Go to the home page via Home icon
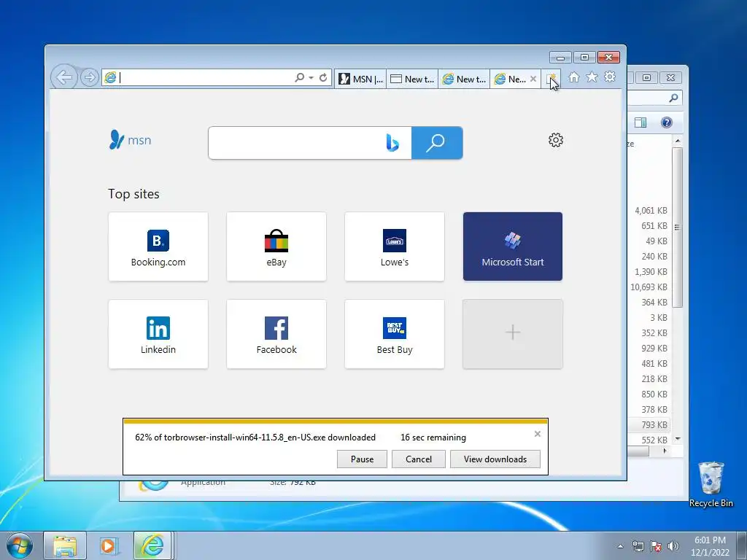Viewport: 747px width, 560px height. 574,77
